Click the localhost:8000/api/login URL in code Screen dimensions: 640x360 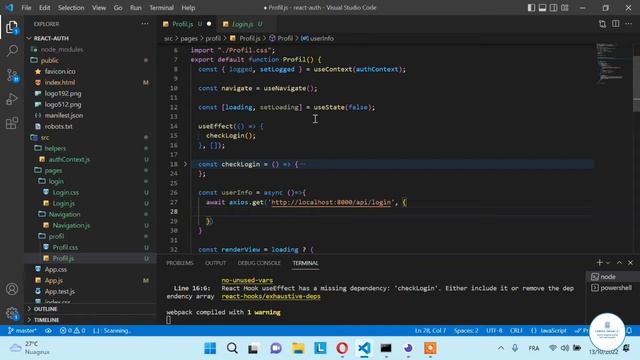[x=331, y=202]
